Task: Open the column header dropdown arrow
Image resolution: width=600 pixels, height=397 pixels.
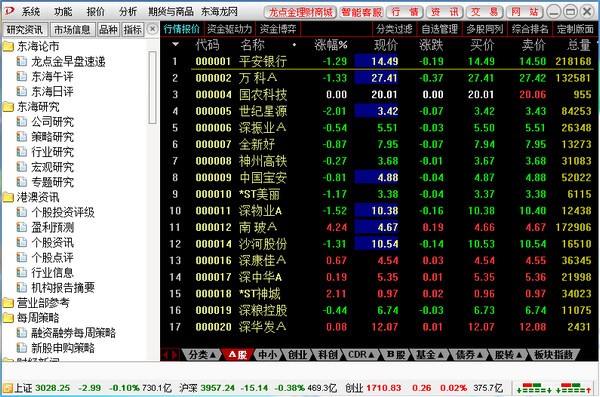Action: pyautogui.click(x=175, y=45)
